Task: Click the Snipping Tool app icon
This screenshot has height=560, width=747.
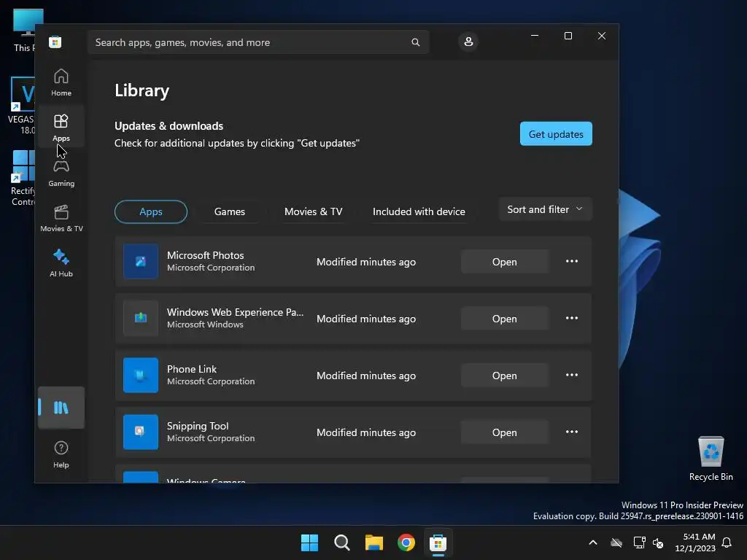Action: coord(141,432)
